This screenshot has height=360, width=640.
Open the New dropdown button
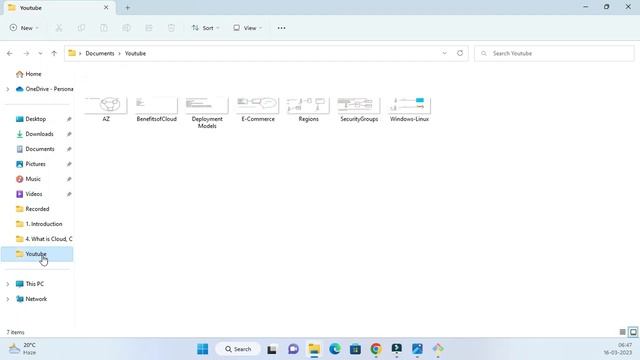(24, 28)
